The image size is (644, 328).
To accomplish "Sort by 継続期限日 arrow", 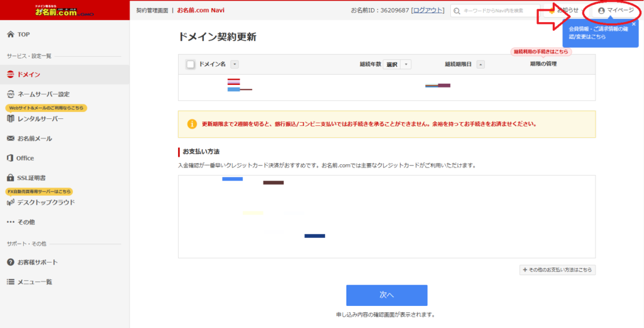I will (x=481, y=64).
